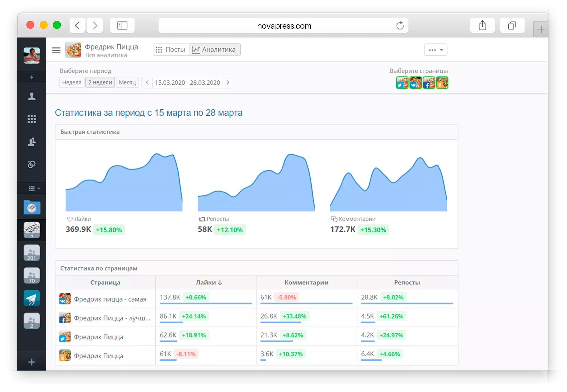
Task: Open the grid apps icon in sidebar
Action: [32, 119]
